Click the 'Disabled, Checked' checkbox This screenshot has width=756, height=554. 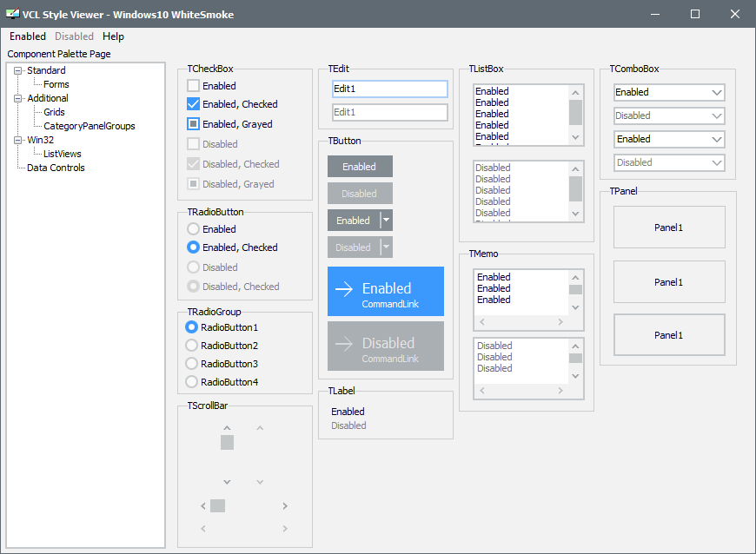pos(193,164)
